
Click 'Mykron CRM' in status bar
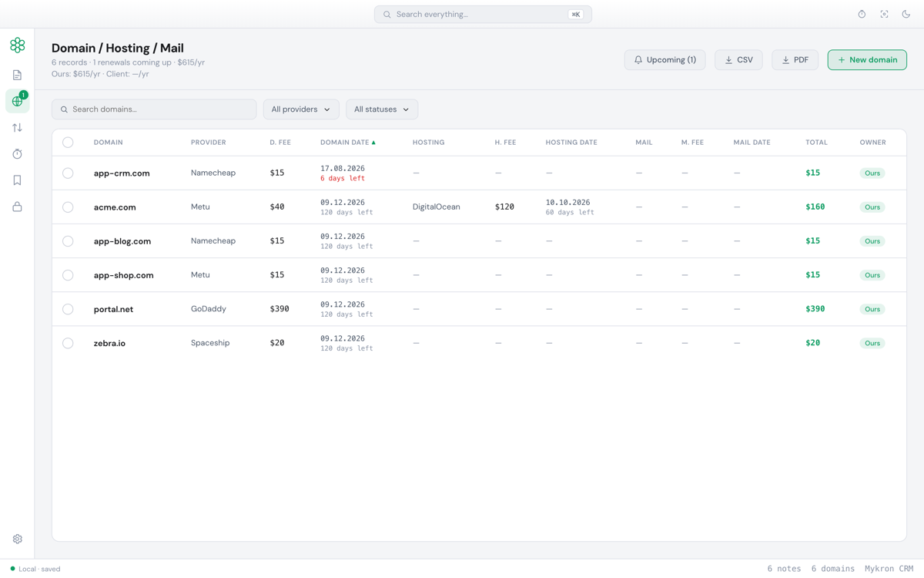pos(889,569)
